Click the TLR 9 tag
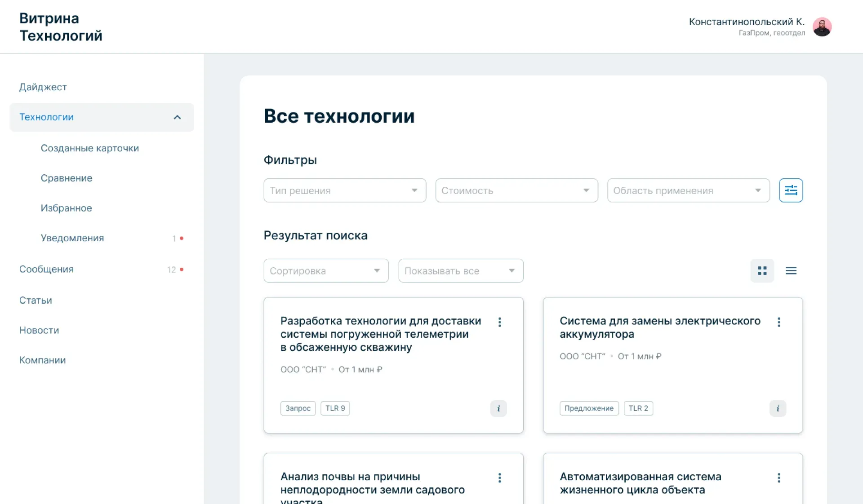Image resolution: width=863 pixels, height=504 pixels. (x=335, y=408)
